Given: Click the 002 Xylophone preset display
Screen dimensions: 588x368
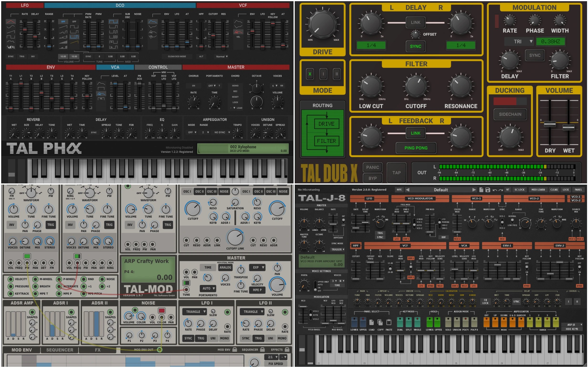Looking at the screenshot, I should pyautogui.click(x=243, y=149).
